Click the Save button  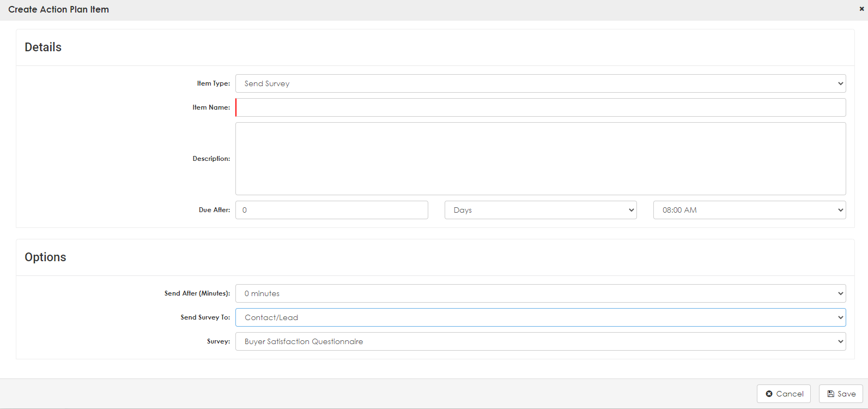841,394
